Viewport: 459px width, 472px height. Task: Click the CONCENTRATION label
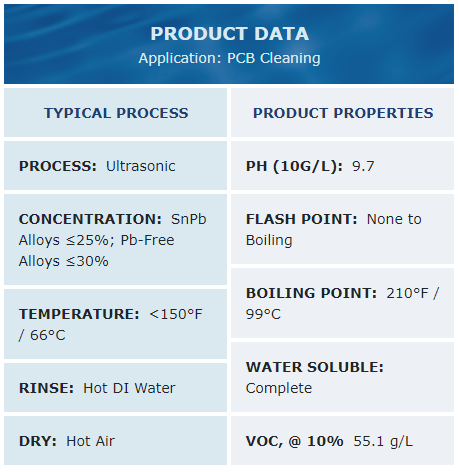pos(90,219)
